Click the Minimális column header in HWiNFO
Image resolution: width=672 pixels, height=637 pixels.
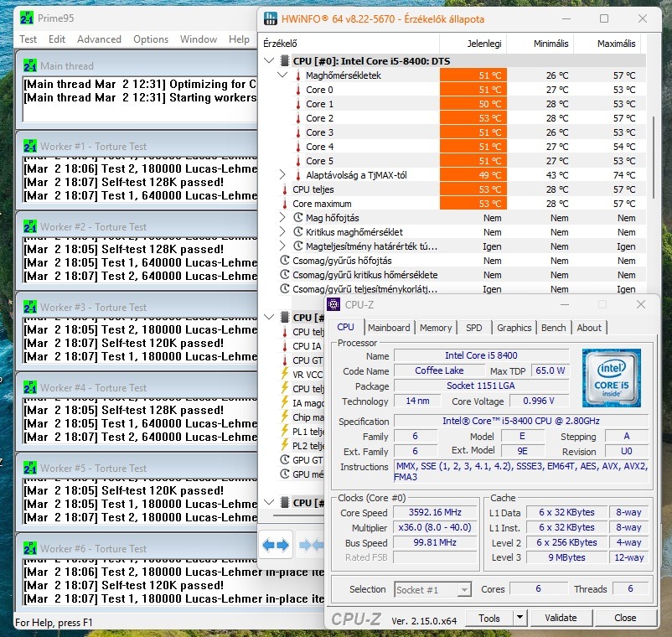540,44
